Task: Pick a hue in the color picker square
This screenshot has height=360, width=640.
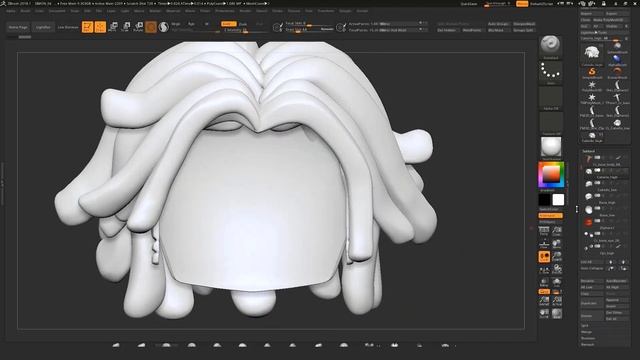Action: point(551,175)
